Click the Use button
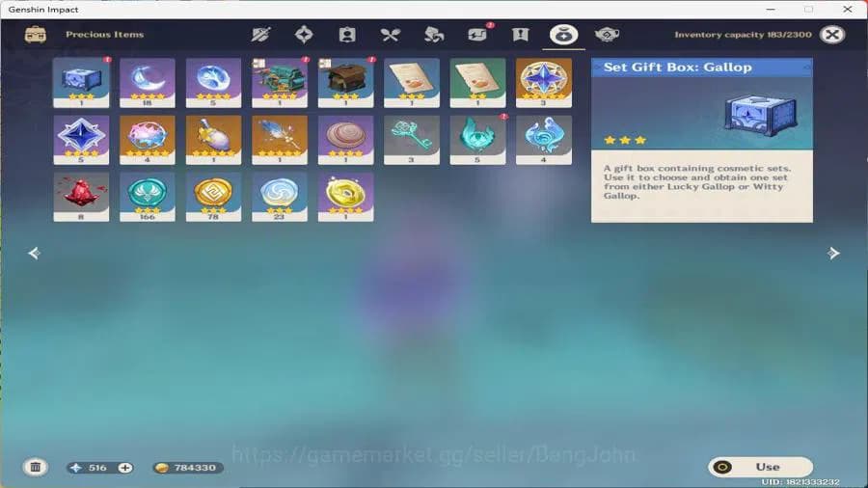The width and height of the screenshot is (868, 488). pos(760,467)
